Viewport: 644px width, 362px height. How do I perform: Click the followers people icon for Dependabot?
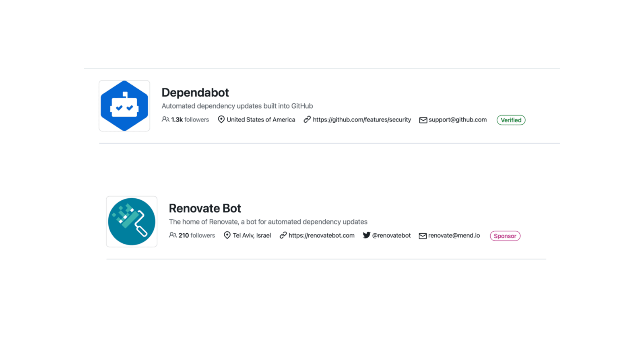[x=165, y=119]
